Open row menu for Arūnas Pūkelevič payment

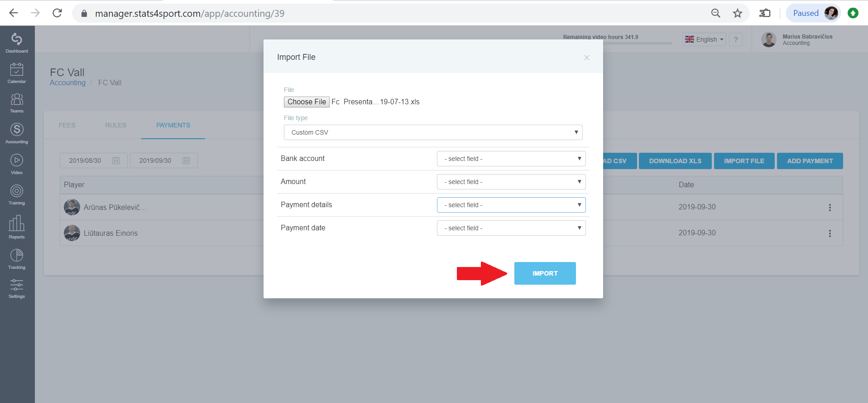[x=830, y=208]
